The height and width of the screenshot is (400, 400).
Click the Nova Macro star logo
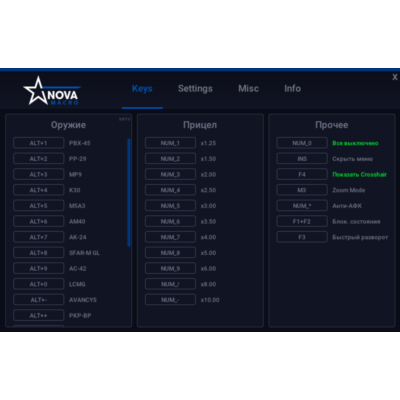51,91
